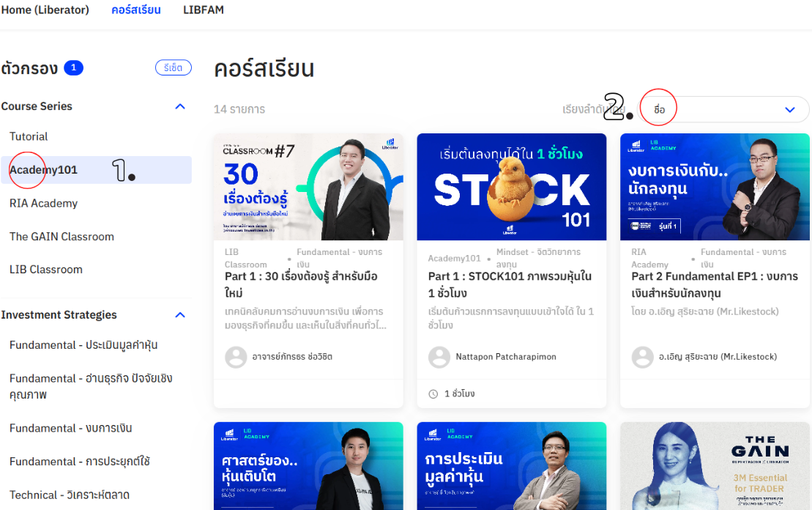Image resolution: width=812 pixels, height=510 pixels.
Task: Open the คอร์สเรียน nav tab
Action: [136, 10]
